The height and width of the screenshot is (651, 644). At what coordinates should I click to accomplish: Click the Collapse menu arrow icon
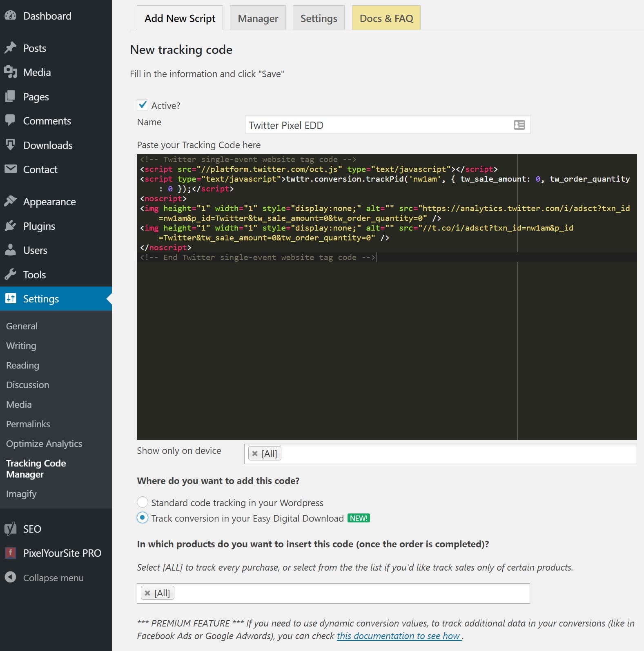pyautogui.click(x=11, y=578)
